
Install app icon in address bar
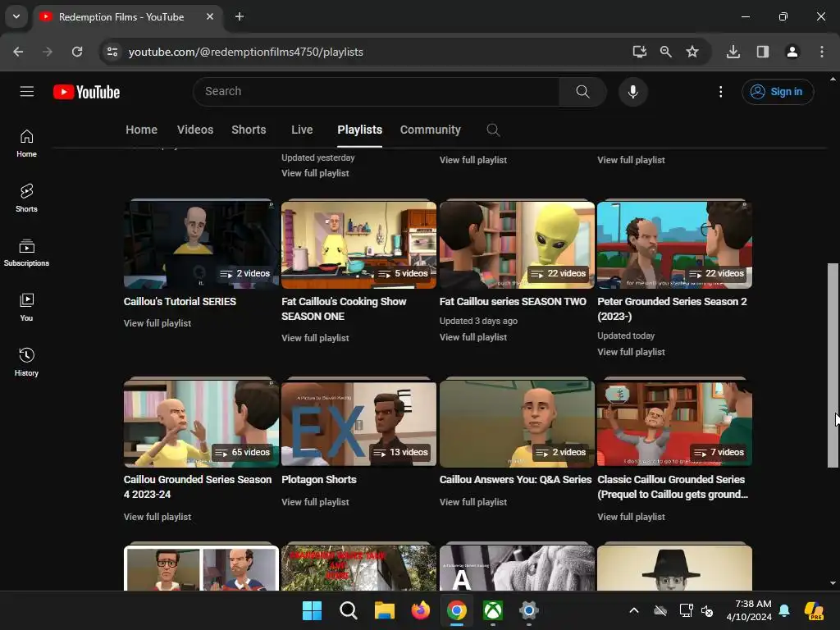pos(639,52)
